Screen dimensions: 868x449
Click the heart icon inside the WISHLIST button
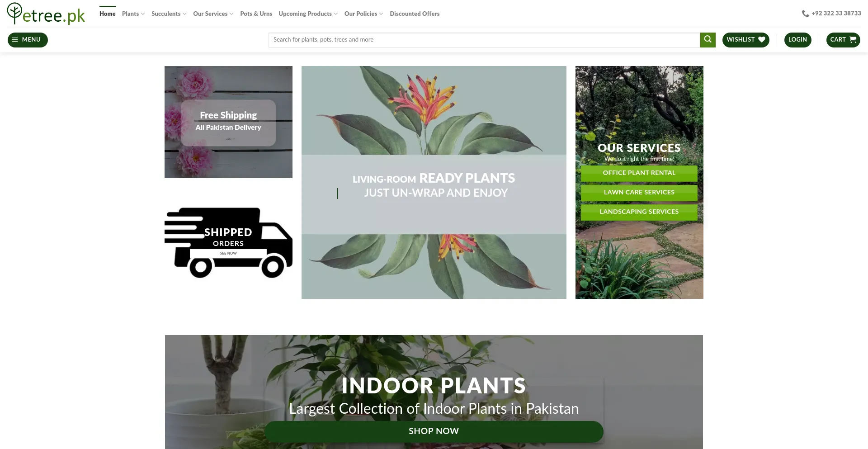tap(762, 40)
